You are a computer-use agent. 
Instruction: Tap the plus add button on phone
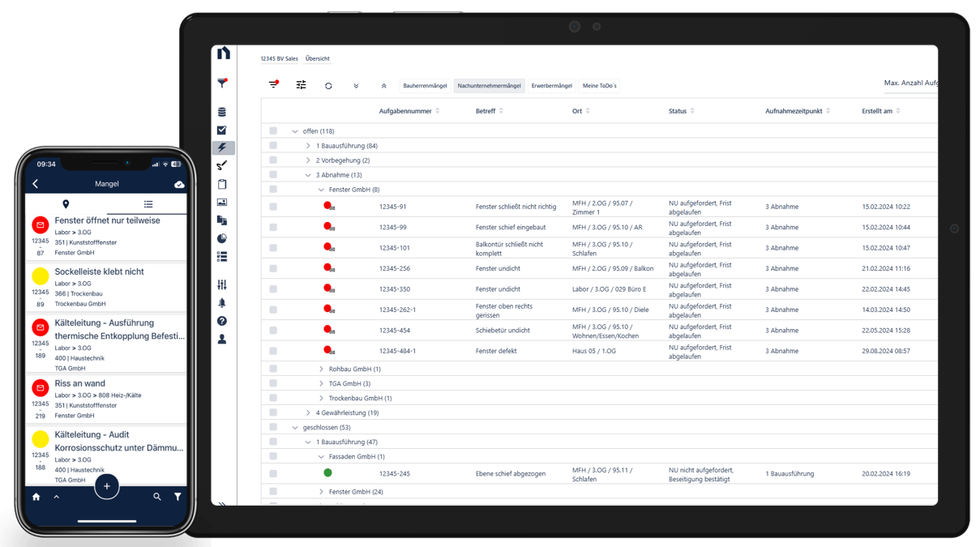tap(107, 486)
